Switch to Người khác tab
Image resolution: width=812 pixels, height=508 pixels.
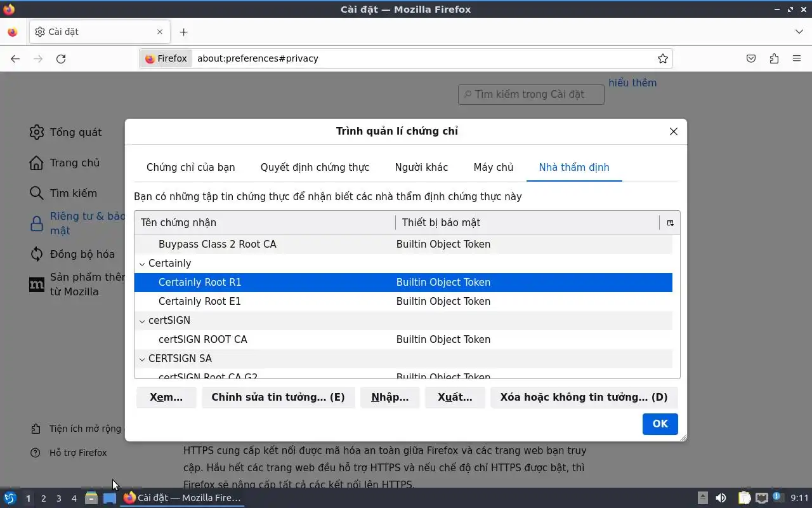(x=421, y=168)
